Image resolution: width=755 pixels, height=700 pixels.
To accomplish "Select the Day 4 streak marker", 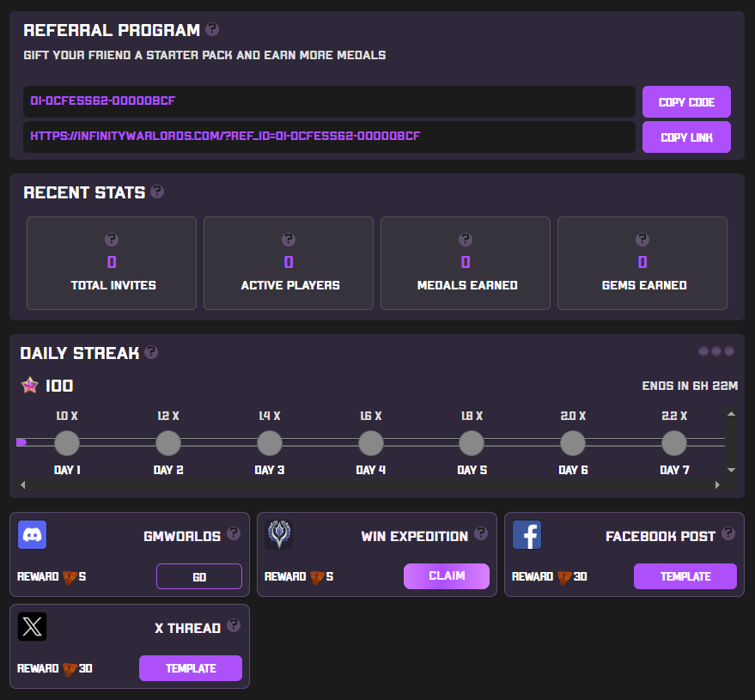I will click(370, 444).
